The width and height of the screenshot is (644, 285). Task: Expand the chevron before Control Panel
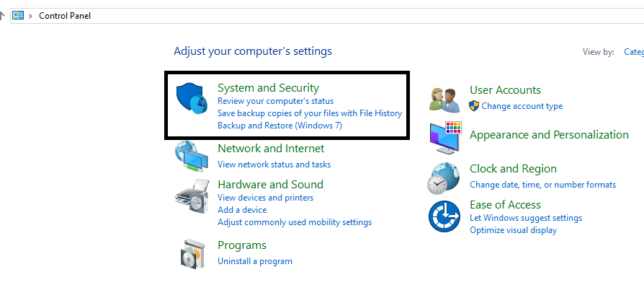(30, 16)
